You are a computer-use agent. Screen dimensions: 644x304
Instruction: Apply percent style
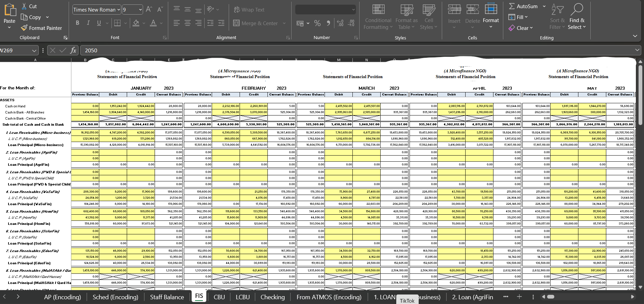pyautogui.click(x=317, y=23)
